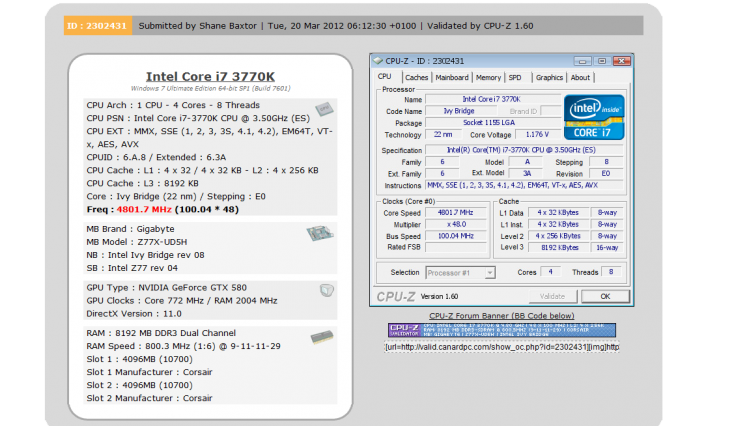
Task: Click the OK button in CPU-Z
Action: 605,296
